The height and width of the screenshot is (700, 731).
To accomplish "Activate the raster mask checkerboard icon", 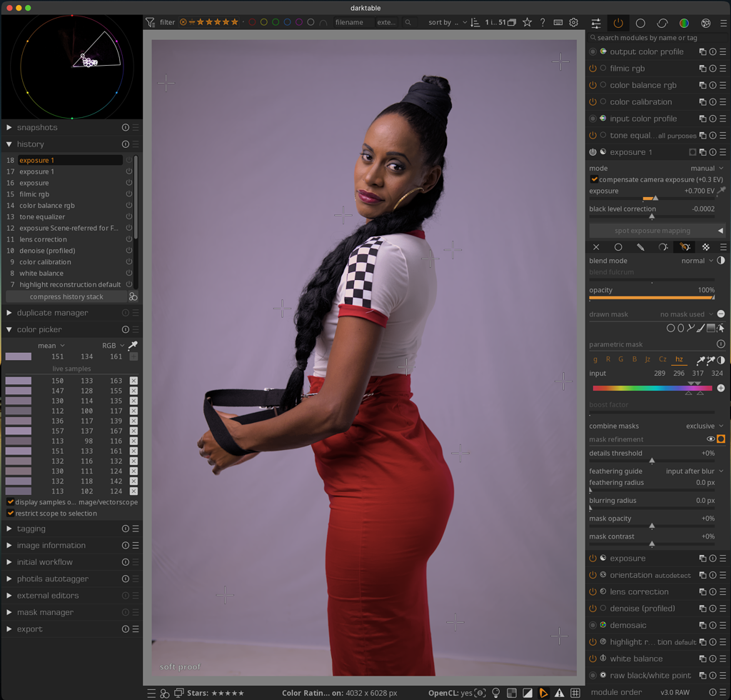I will click(705, 246).
